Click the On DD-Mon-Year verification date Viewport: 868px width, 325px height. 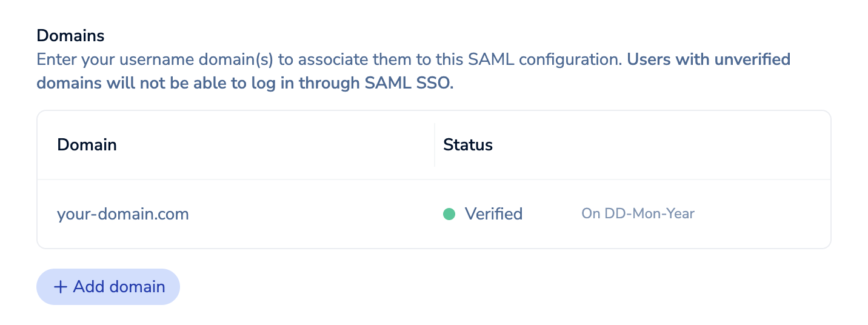click(638, 214)
